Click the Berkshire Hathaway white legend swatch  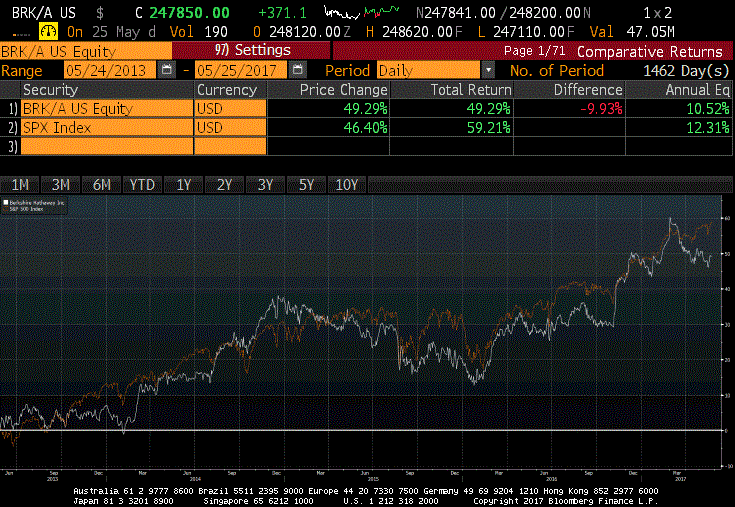(x=6, y=202)
